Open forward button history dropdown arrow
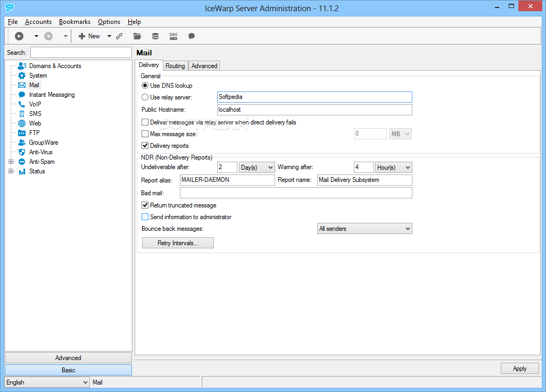This screenshot has width=546, height=392. 65,36
